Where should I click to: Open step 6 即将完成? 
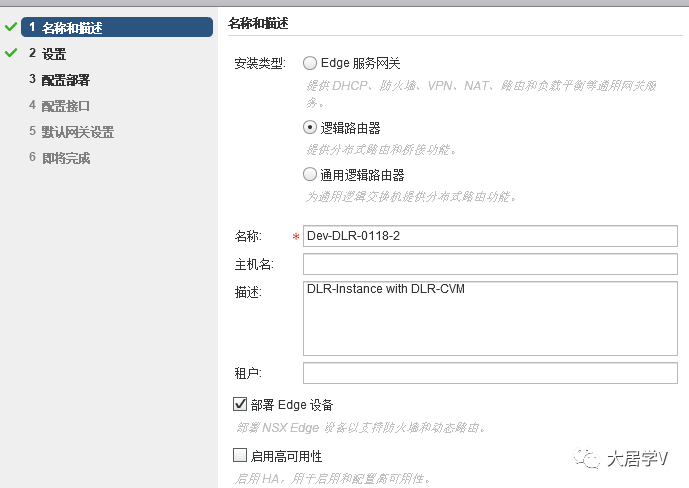click(59, 158)
